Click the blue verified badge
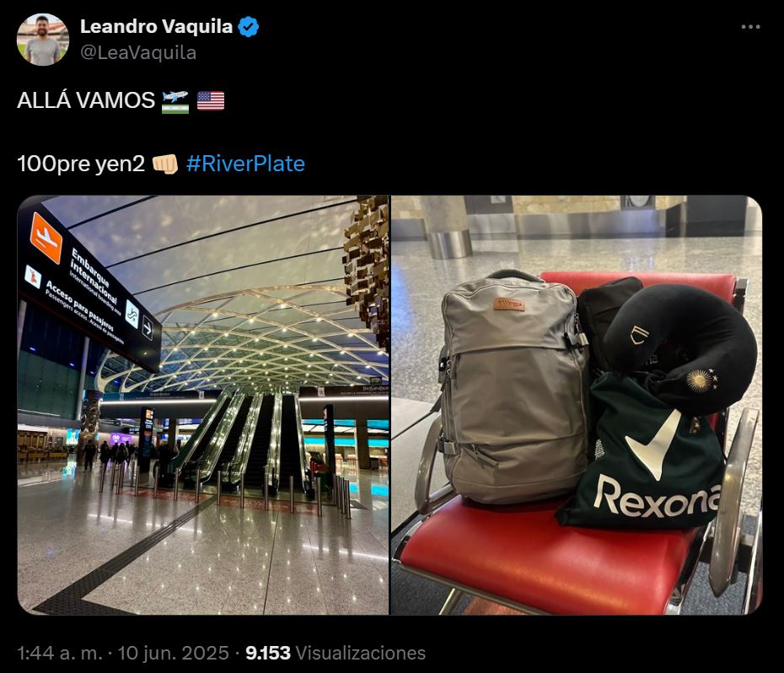Viewport: 784px width, 673px height. (248, 26)
